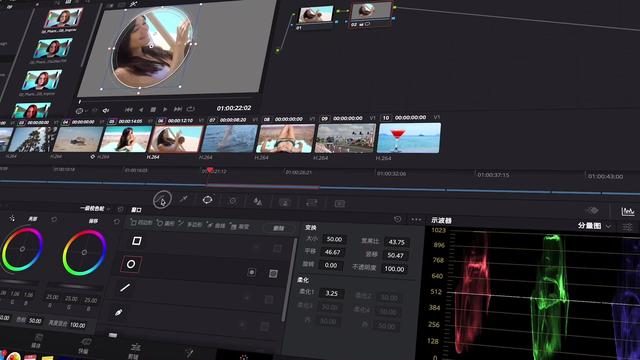Click the line-shaped window tool
This screenshot has height=360, width=640.
click(x=125, y=288)
